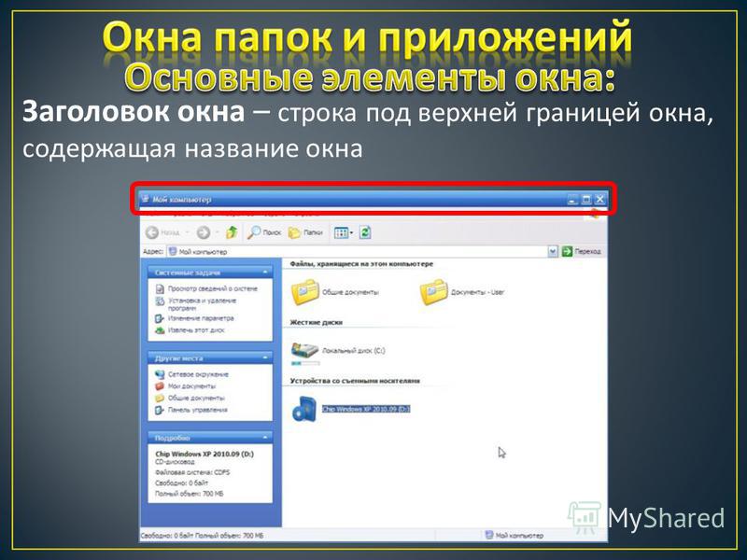Open the Views mode dropdown
Screen dimensions: 747x560
tap(343, 232)
